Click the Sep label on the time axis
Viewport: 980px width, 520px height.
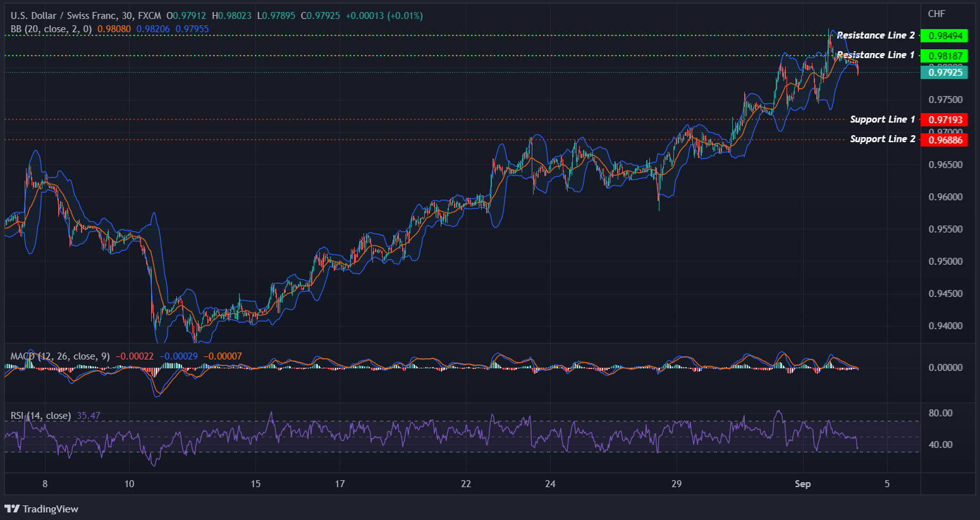point(803,484)
